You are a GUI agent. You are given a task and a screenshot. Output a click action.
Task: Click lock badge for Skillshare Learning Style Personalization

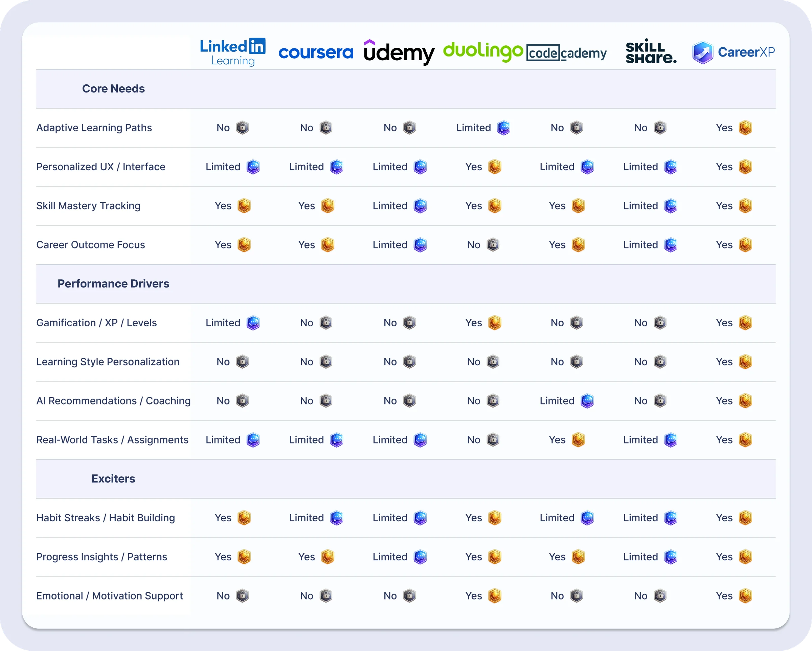pyautogui.click(x=660, y=362)
